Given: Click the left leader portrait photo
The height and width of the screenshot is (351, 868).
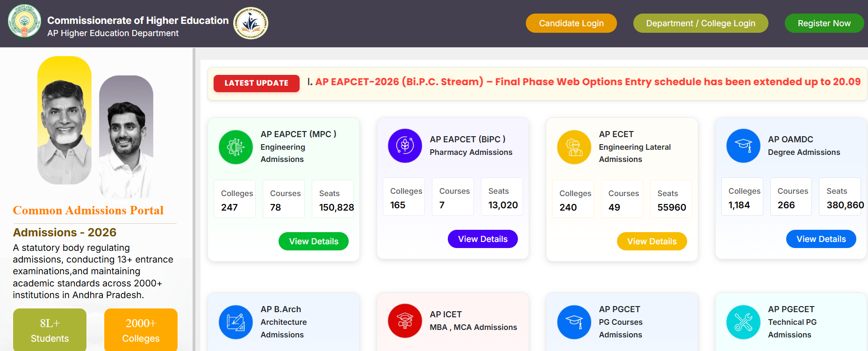Looking at the screenshot, I should click(x=65, y=120).
